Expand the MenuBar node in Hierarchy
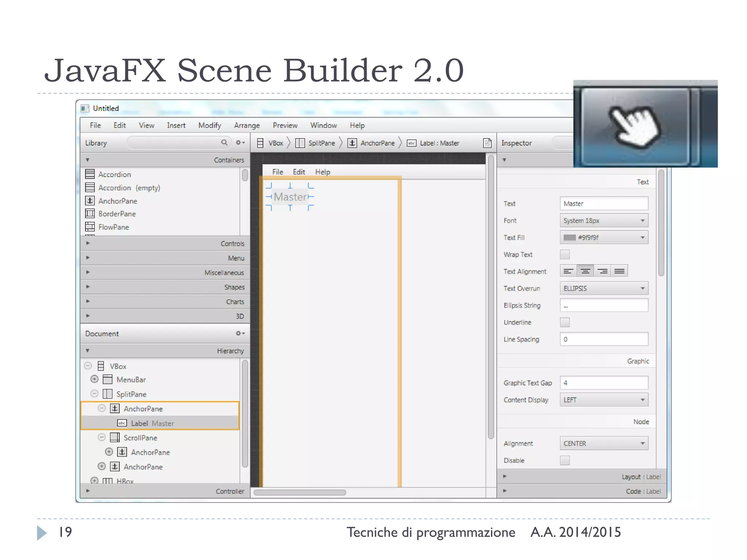 (94, 379)
